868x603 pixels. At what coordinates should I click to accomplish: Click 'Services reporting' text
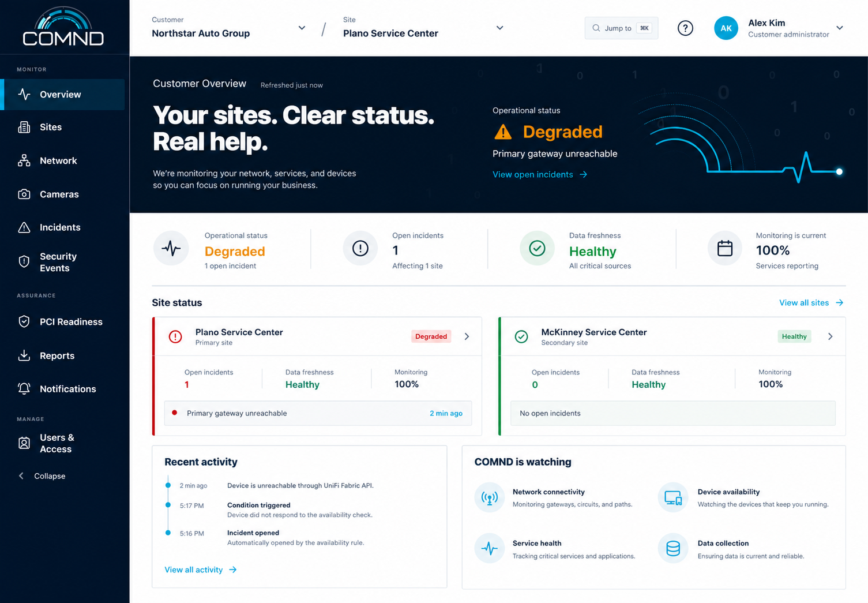pyautogui.click(x=787, y=266)
